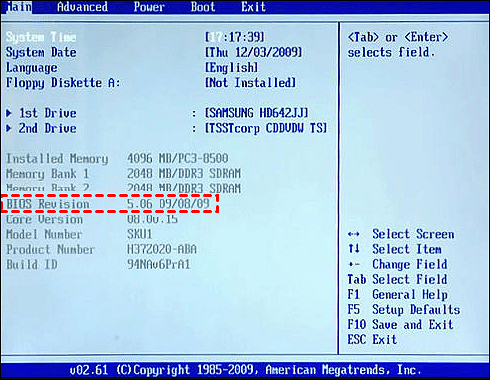Click the F10 Save and Exit entry
The width and height of the screenshot is (490, 380).
pos(400,325)
